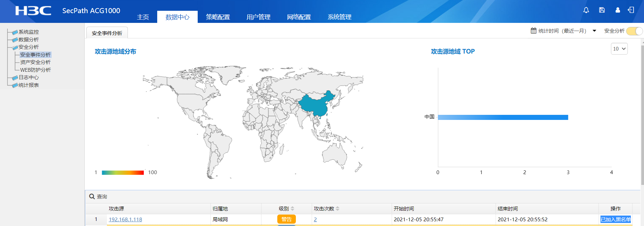
Task: Click the 系统监控 folder icon
Action: coord(15,32)
